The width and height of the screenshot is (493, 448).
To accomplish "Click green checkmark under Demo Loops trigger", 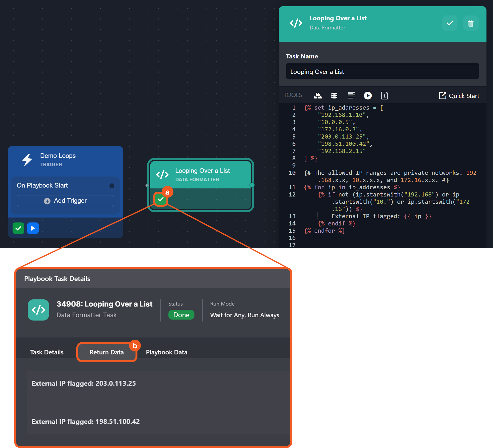I will tap(18, 228).
